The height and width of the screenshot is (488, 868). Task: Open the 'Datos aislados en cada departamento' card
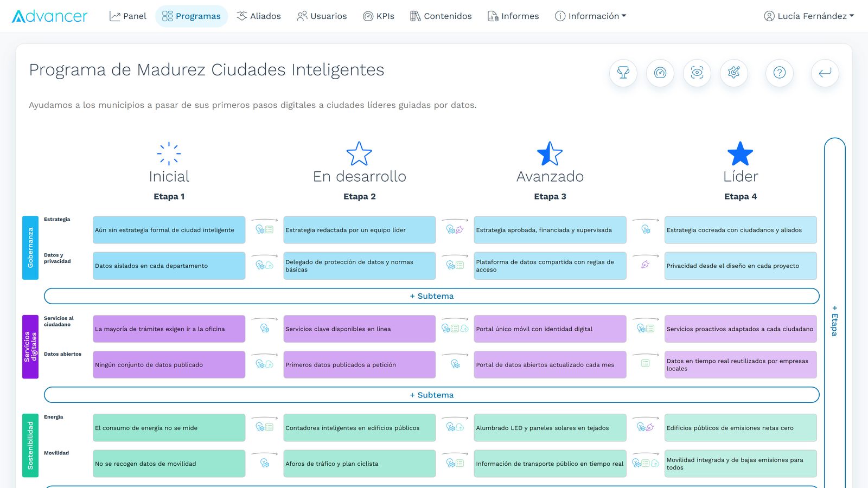click(169, 266)
